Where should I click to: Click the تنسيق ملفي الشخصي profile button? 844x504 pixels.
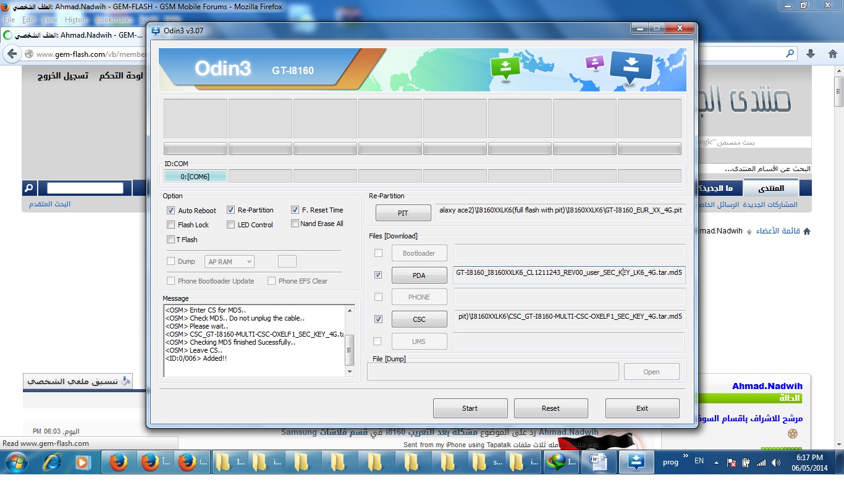(x=78, y=381)
